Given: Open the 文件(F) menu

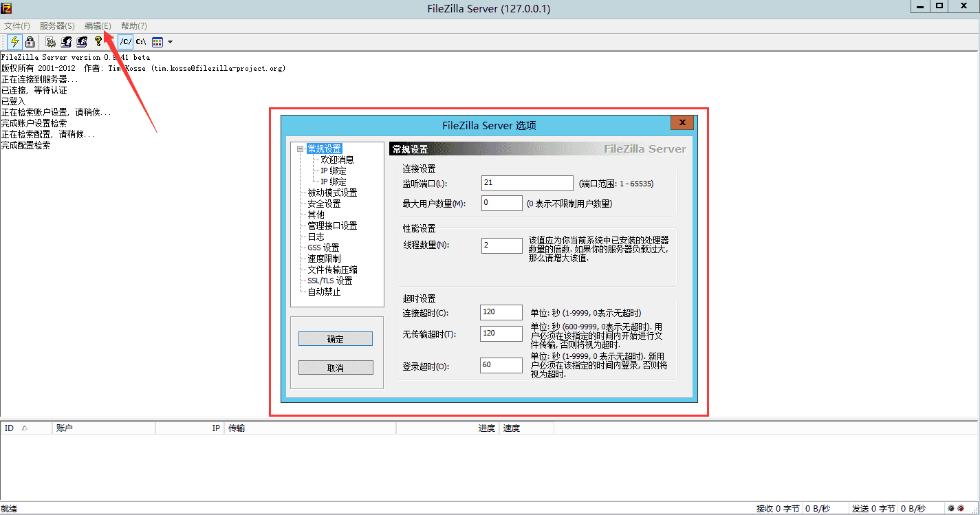Looking at the screenshot, I should coord(17,26).
